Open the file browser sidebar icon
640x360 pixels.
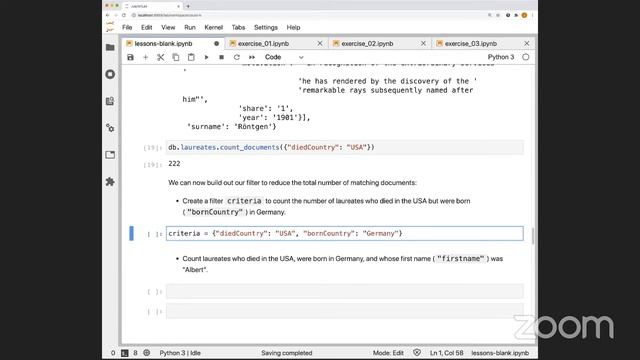[x=110, y=47]
